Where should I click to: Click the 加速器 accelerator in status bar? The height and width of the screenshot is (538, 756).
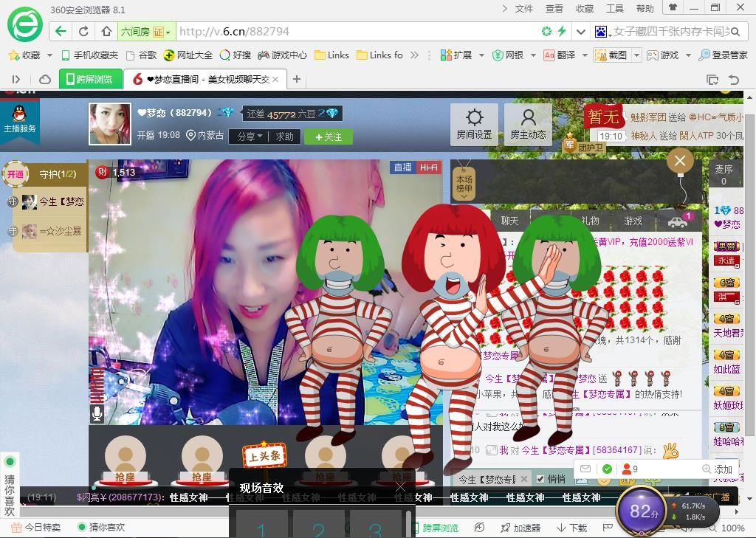(520, 528)
